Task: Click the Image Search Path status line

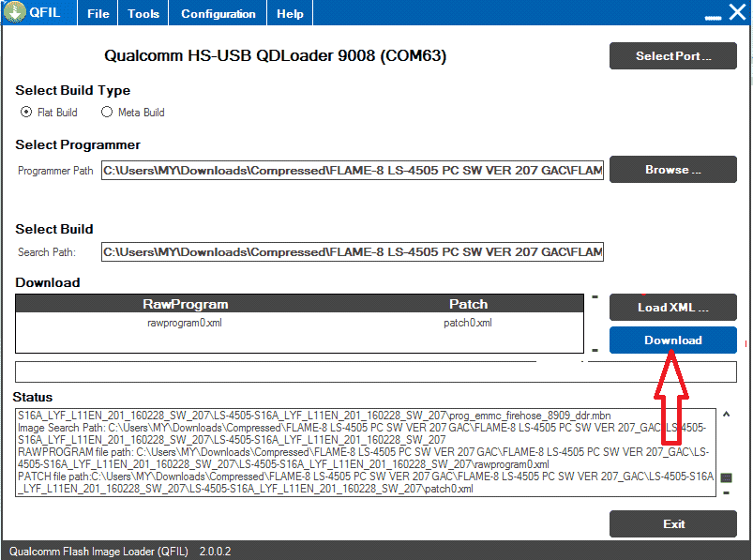Action: click(x=362, y=433)
